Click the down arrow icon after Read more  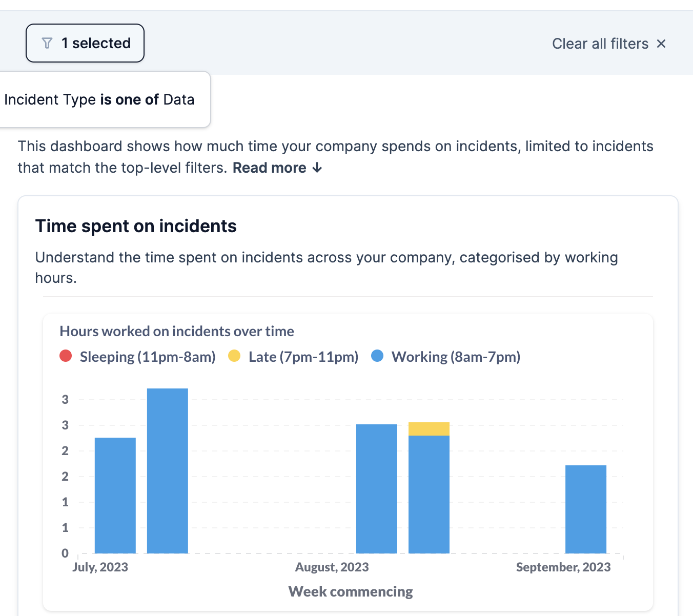(317, 168)
